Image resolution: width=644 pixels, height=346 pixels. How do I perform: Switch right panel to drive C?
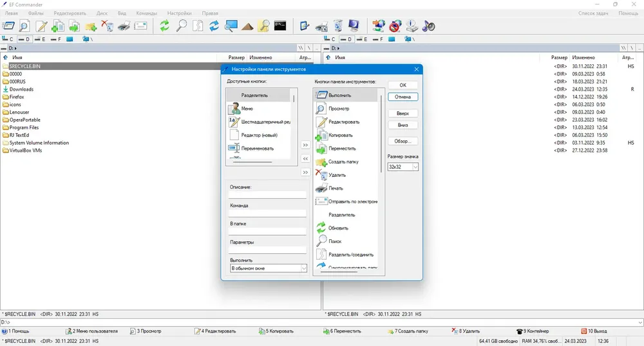pyautogui.click(x=330, y=39)
